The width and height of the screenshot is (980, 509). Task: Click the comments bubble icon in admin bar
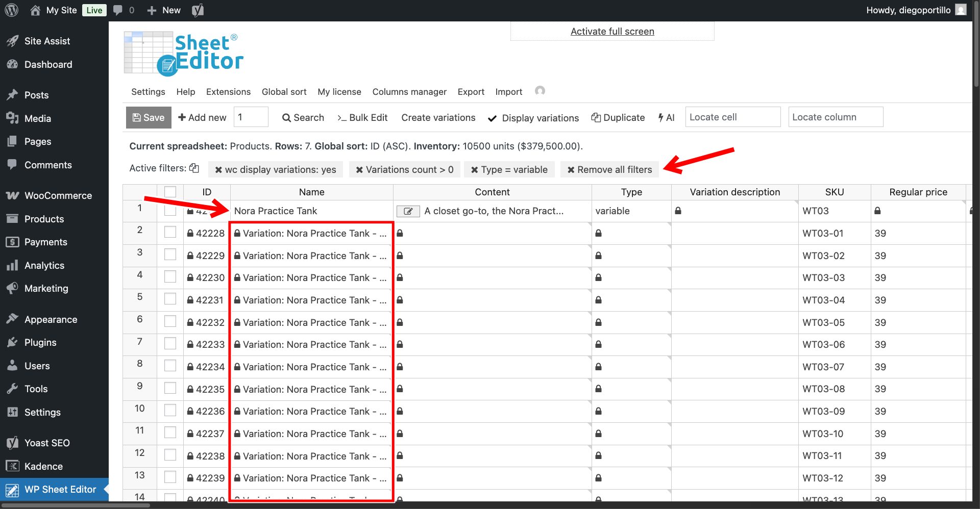point(118,10)
